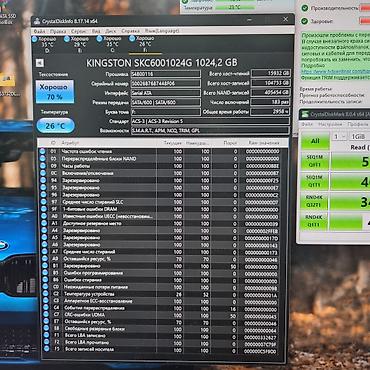Switch to the F: drive tab
This screenshot has height=370, width=370.
[145, 44]
